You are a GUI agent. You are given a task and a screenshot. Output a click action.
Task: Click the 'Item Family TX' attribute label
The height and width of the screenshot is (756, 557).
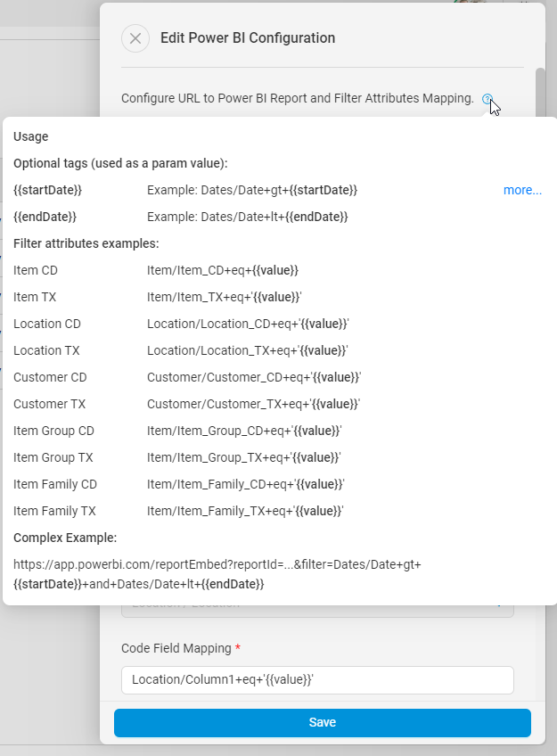[54, 511]
